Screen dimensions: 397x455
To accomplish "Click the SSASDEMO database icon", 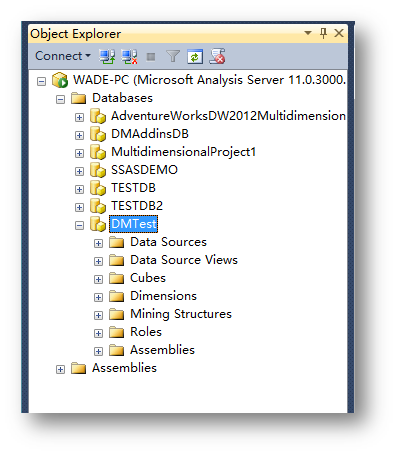I will click(x=98, y=170).
